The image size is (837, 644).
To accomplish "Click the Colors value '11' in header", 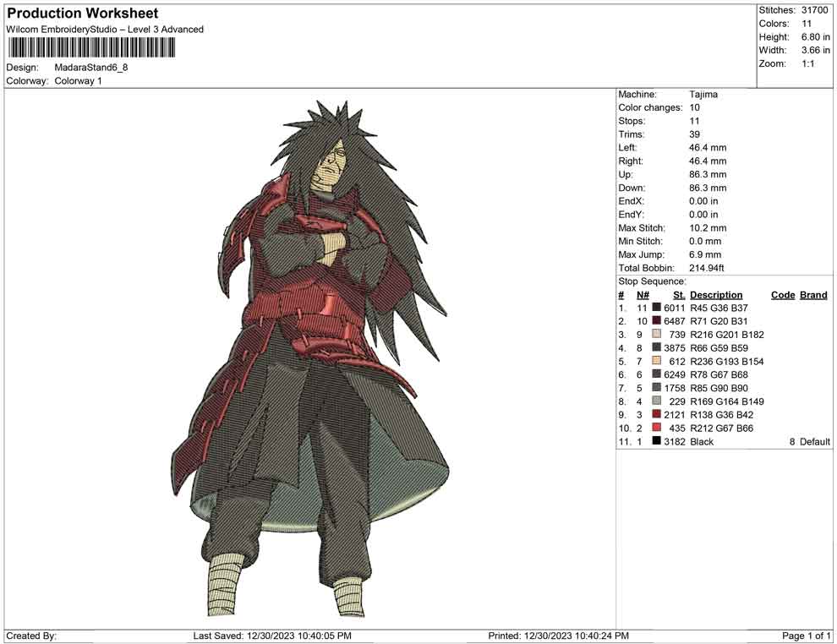I will 807,24.
